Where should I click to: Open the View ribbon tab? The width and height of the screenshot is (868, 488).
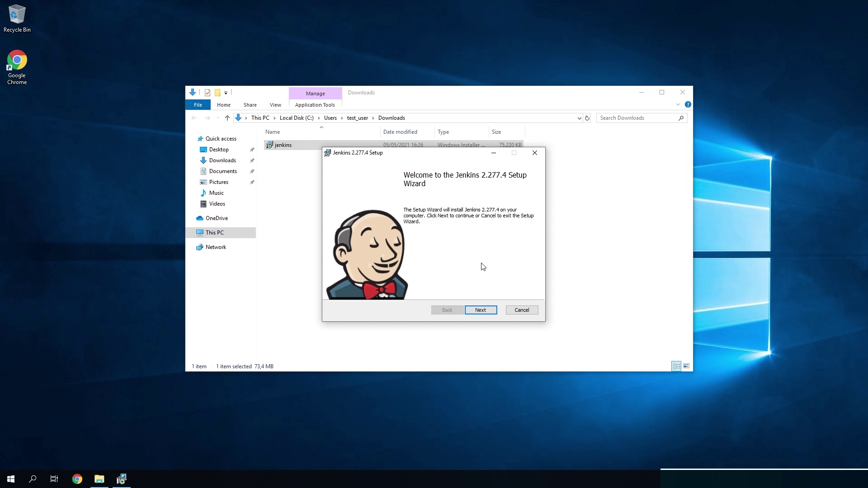click(x=275, y=105)
